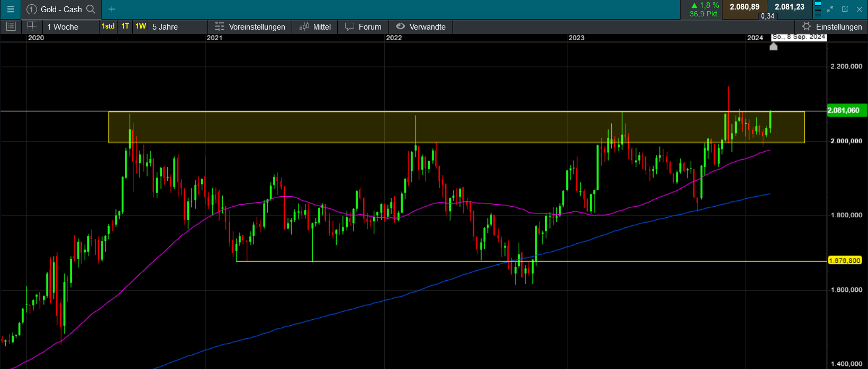Pop out chart into separate window

point(845,9)
